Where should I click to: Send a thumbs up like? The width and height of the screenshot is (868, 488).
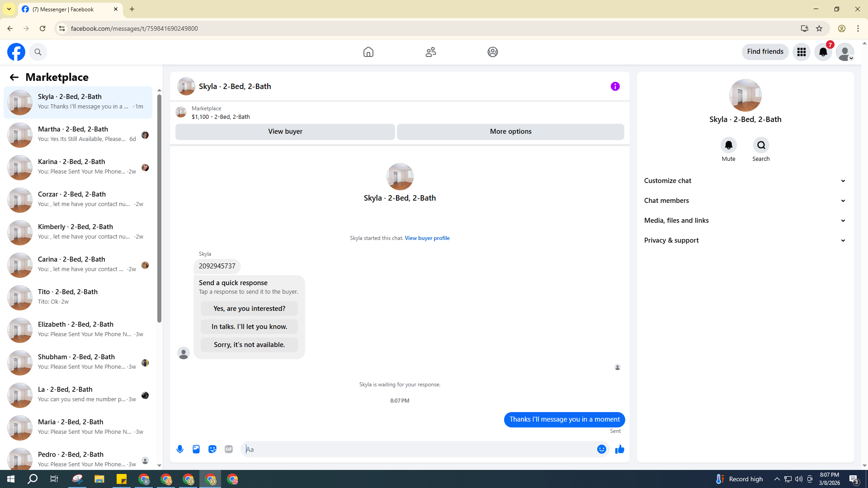tap(619, 449)
